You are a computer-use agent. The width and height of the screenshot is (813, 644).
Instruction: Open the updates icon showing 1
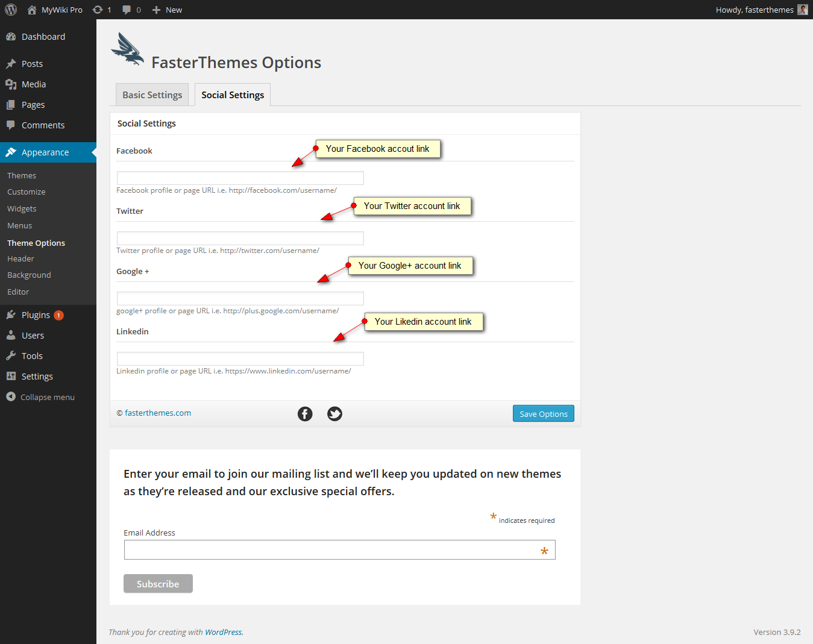pyautogui.click(x=98, y=10)
